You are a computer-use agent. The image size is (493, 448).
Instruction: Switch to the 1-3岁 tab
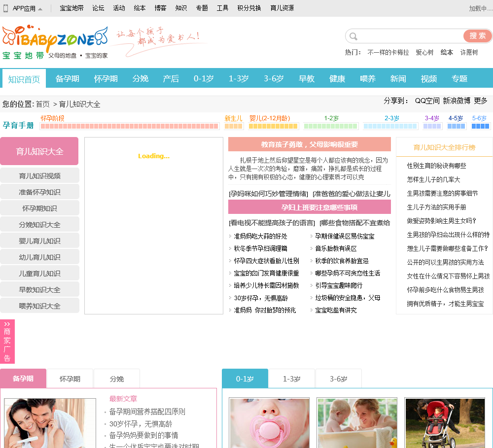[x=291, y=379]
